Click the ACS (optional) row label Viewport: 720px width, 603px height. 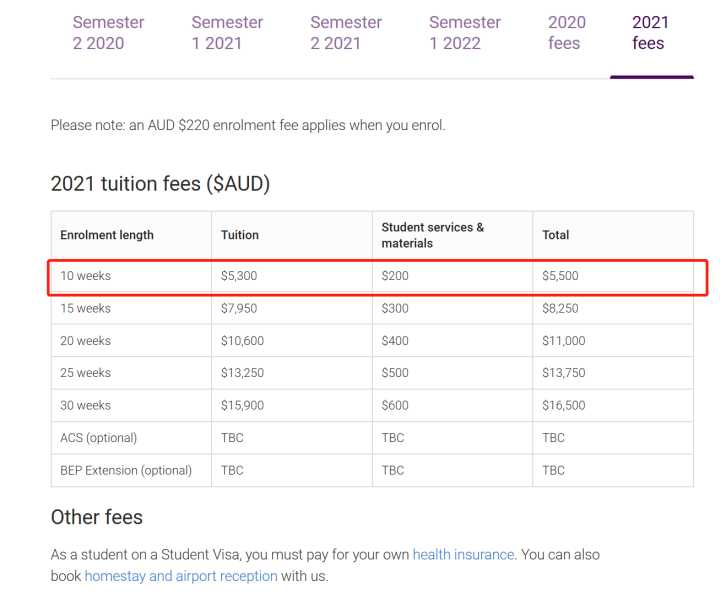(98, 438)
